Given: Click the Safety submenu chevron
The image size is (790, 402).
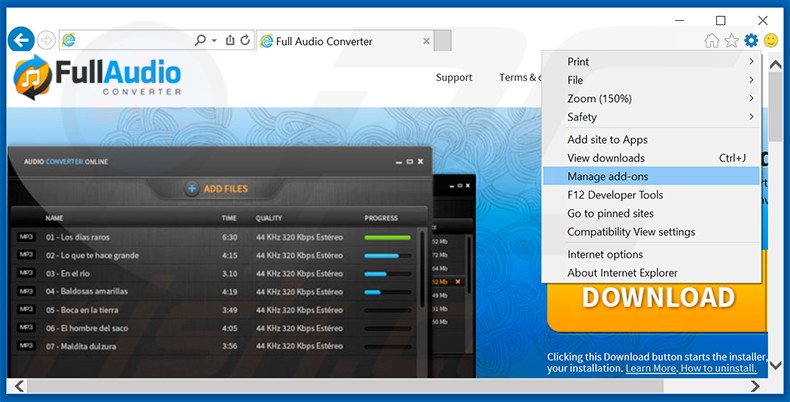Looking at the screenshot, I should click(x=751, y=117).
